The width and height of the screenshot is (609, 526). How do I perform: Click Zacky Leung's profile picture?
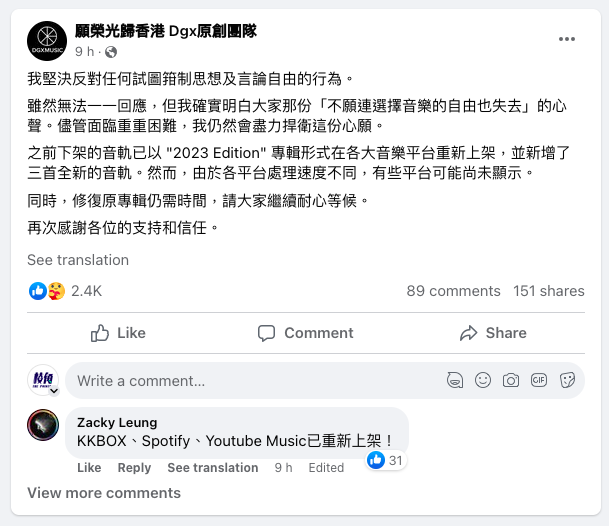coord(43,426)
